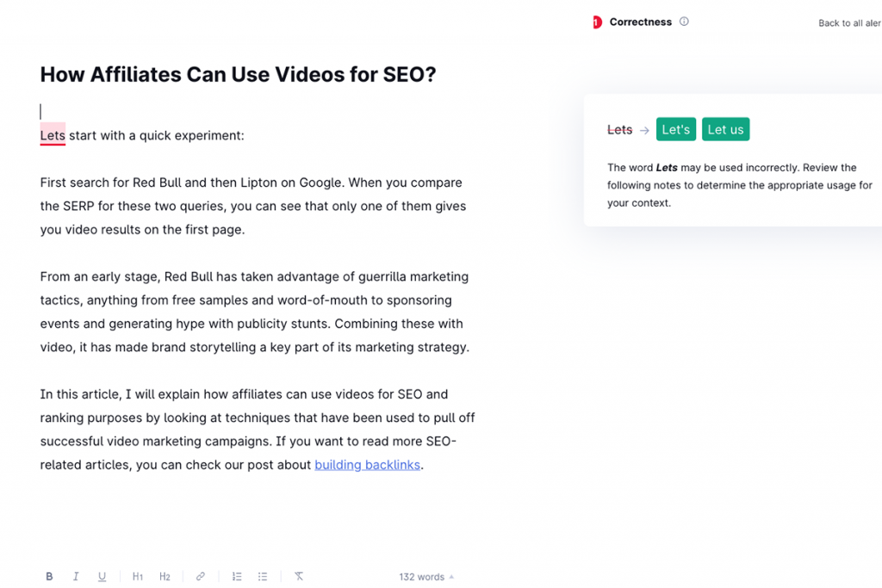Screen dimensions: 882x588
Task: Toggle bold formatting
Action: tap(49, 576)
